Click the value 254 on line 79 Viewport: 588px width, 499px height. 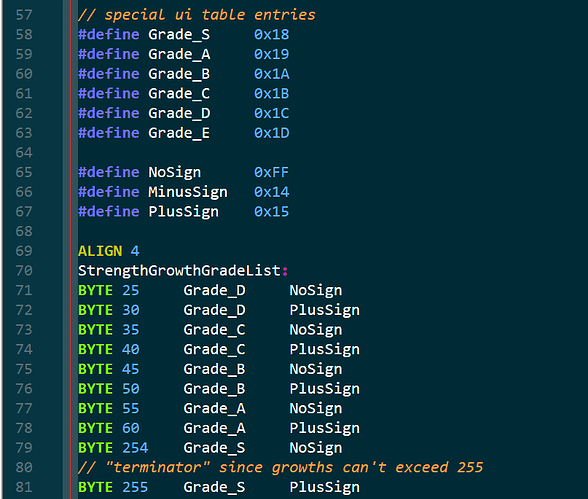[135, 448]
